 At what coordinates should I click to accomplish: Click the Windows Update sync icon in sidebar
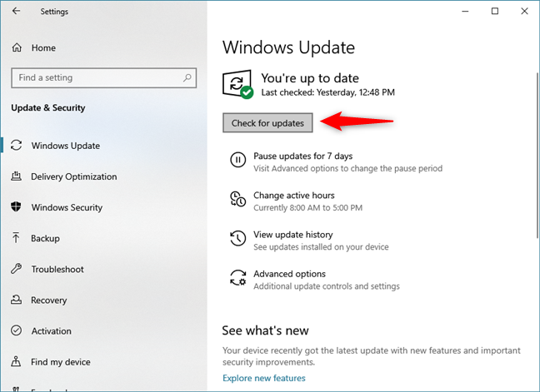(16, 145)
